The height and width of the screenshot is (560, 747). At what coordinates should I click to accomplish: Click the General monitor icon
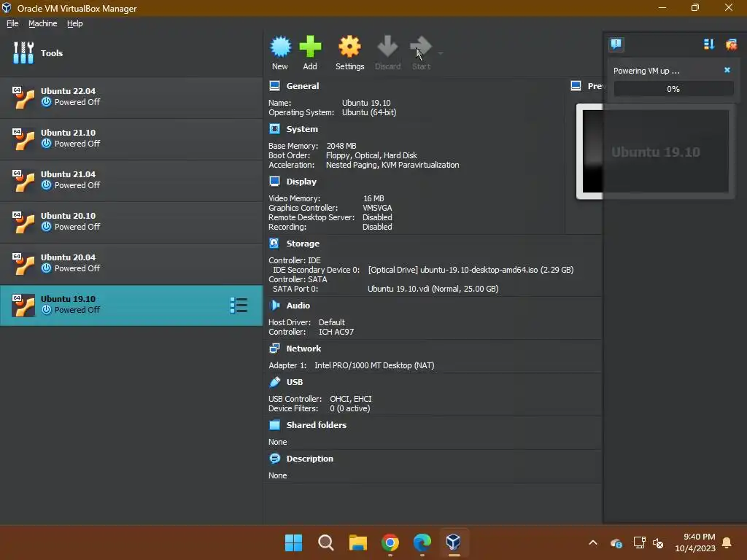pos(274,86)
